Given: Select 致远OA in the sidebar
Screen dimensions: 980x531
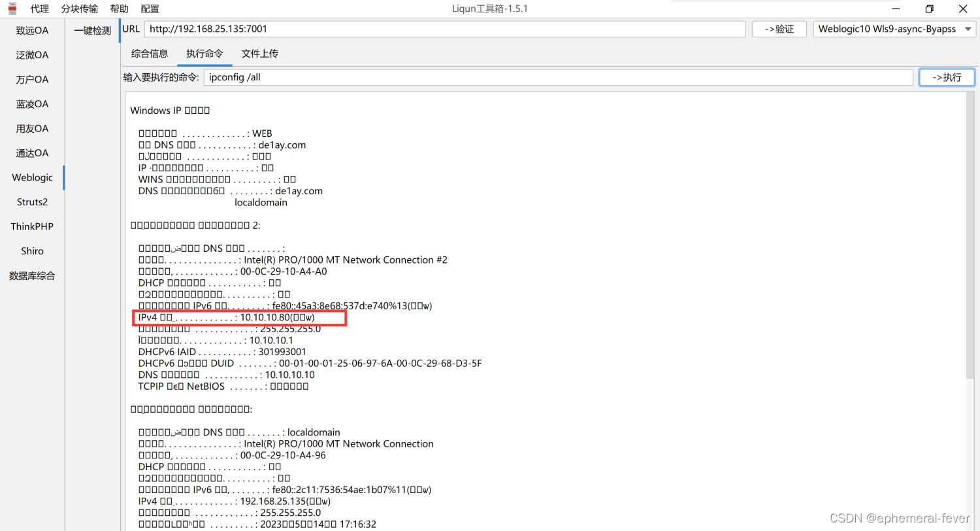Looking at the screenshot, I should [32, 31].
